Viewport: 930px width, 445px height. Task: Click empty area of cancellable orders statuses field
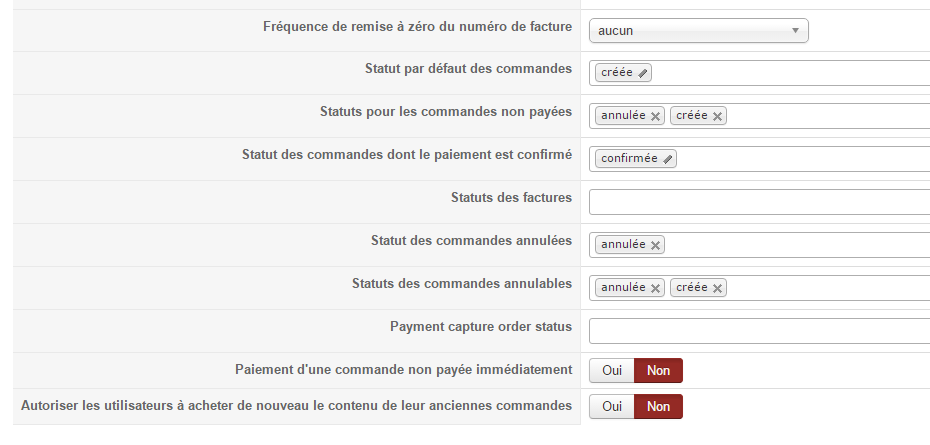click(830, 288)
